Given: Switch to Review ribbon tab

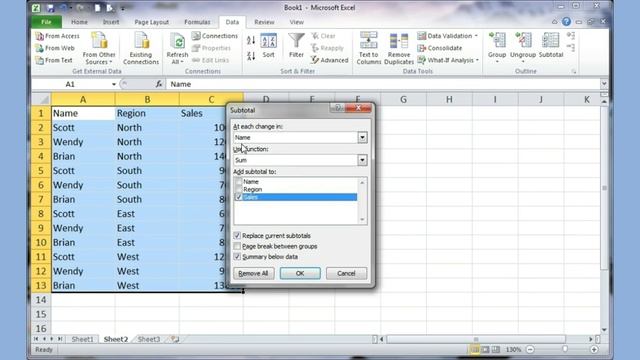Looking at the screenshot, I should pyautogui.click(x=264, y=22).
